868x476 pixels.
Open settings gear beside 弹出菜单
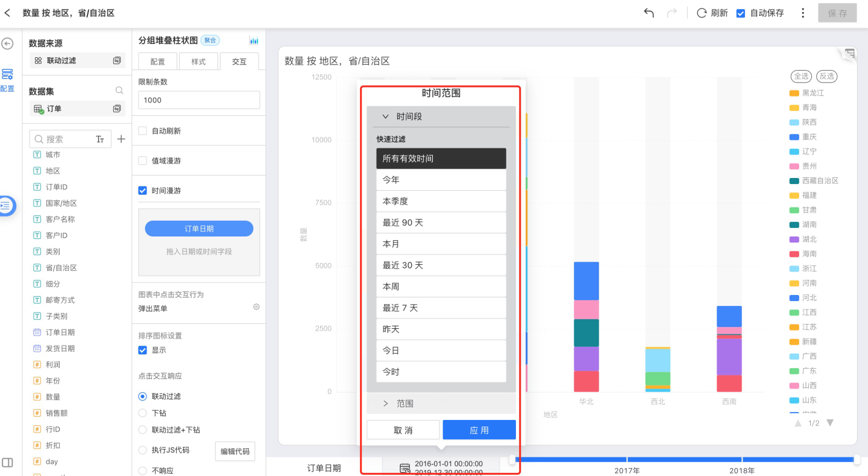coord(256,306)
